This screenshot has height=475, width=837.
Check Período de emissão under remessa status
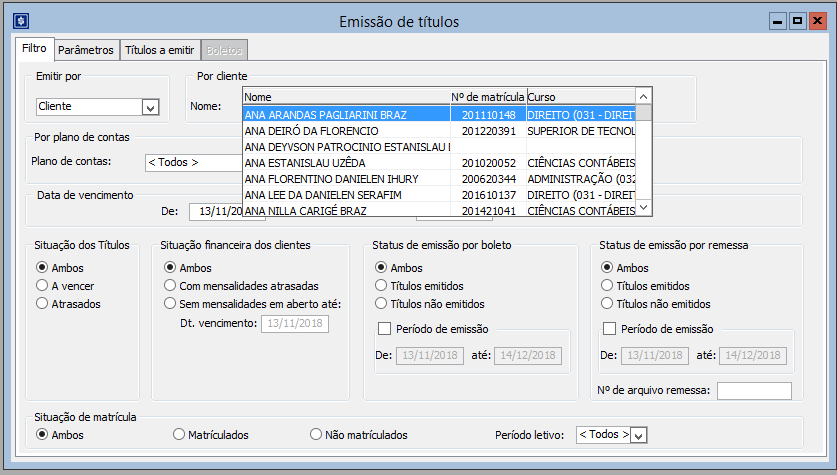[611, 329]
